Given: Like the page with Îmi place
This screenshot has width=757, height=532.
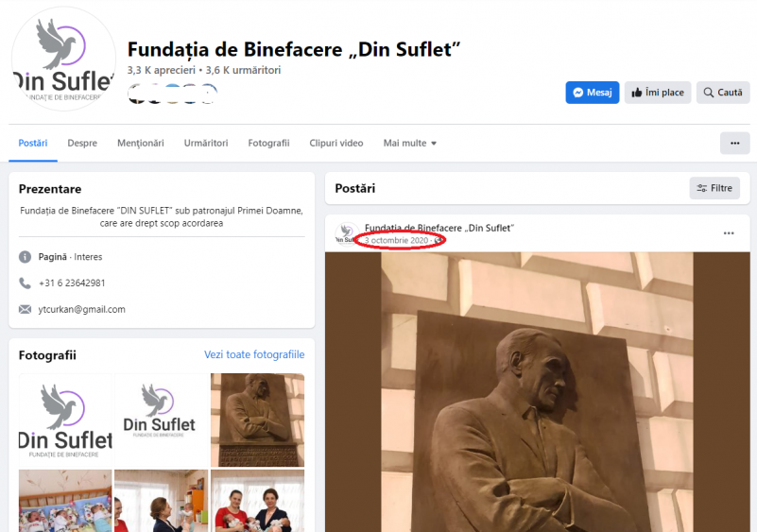Looking at the screenshot, I should [658, 93].
